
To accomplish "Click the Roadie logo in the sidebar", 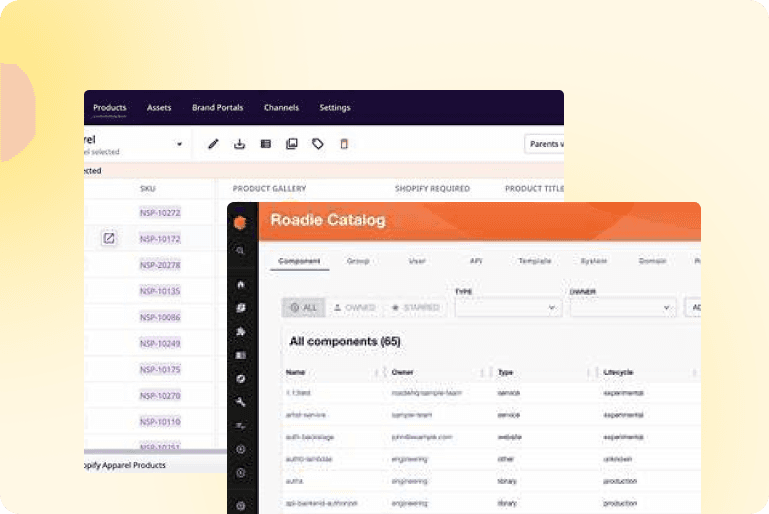I will (x=240, y=223).
